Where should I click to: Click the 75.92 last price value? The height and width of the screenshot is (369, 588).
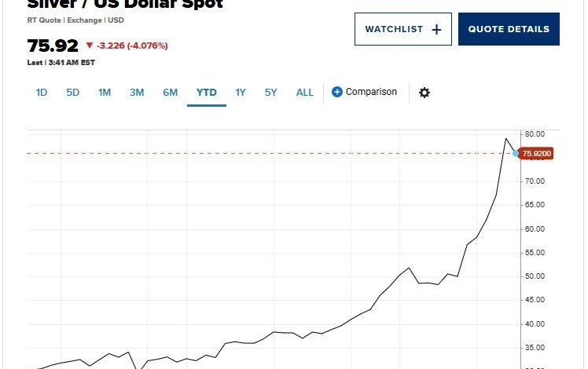(x=53, y=46)
